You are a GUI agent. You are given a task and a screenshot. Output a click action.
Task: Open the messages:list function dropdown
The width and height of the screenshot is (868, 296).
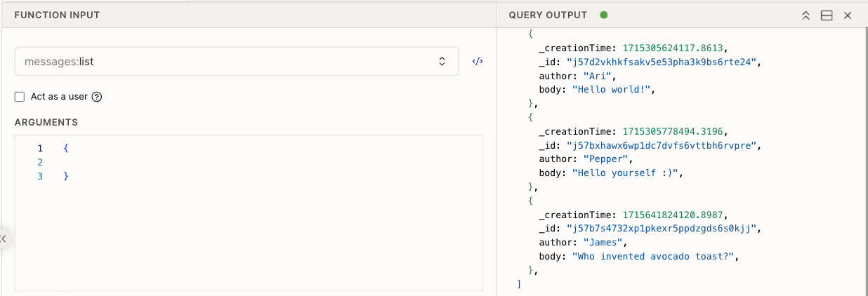pyautogui.click(x=237, y=62)
